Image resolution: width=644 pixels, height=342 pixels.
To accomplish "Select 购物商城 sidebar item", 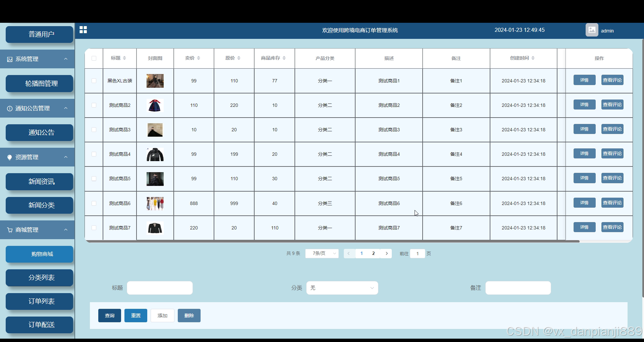I will pos(40,254).
